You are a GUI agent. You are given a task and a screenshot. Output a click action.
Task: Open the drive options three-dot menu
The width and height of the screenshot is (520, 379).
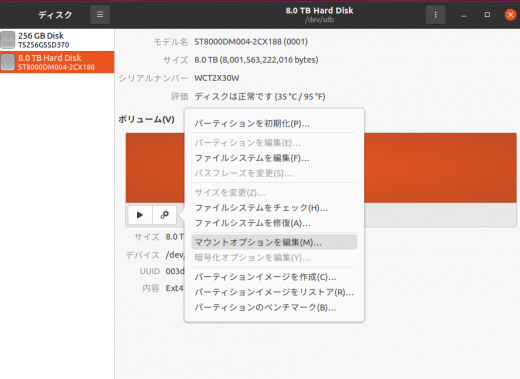[x=435, y=15]
